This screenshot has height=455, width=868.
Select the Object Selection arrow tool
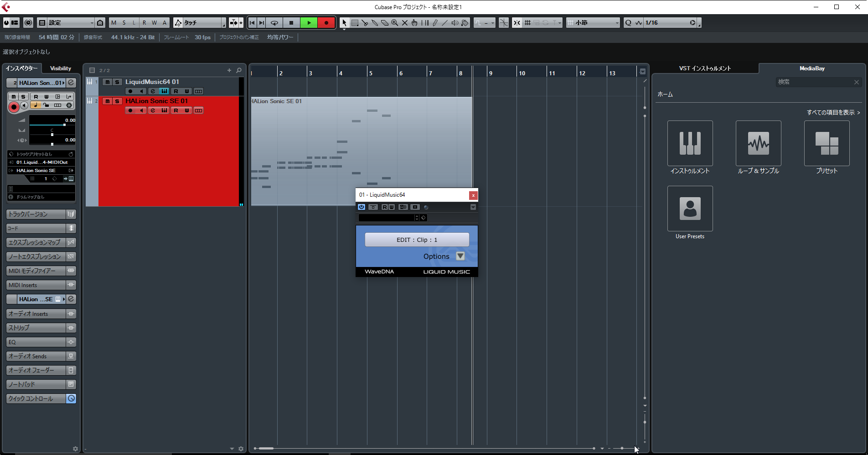344,23
